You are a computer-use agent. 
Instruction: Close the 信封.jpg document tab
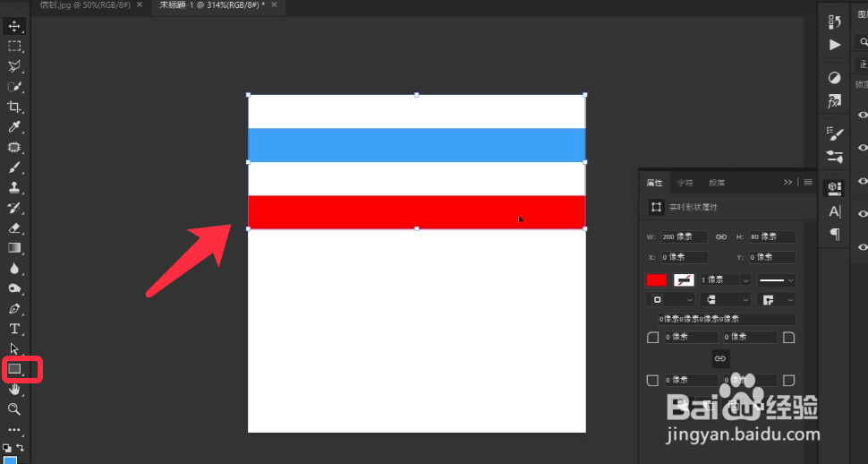click(140, 4)
